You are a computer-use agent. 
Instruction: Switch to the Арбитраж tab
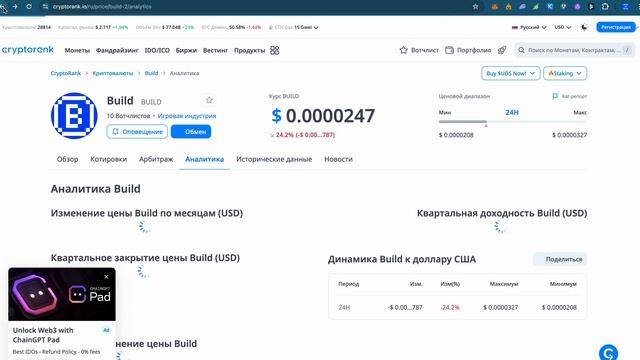(156, 159)
